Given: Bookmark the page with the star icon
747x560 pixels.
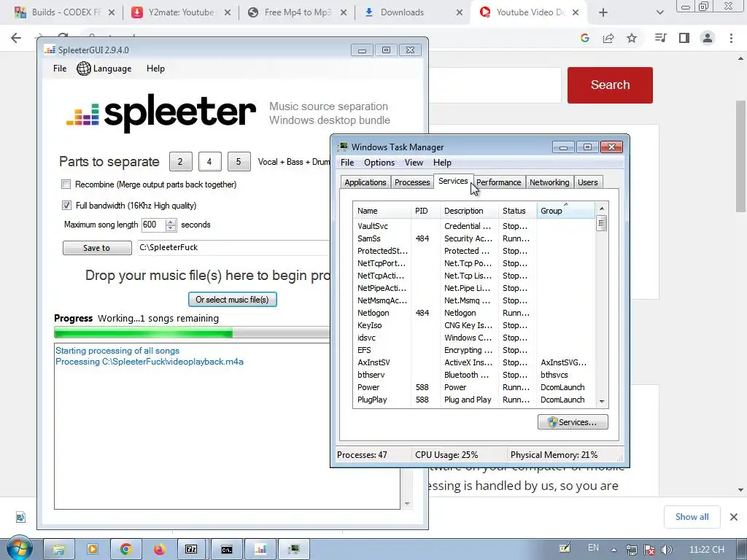Looking at the screenshot, I should coord(632,38).
